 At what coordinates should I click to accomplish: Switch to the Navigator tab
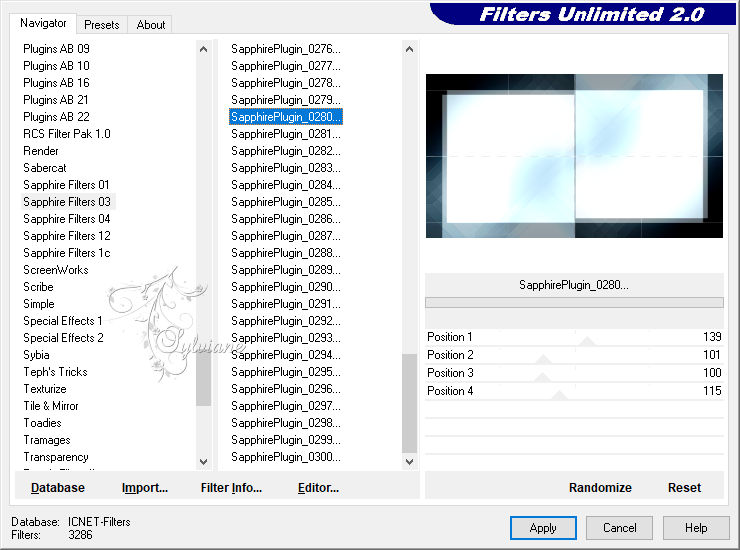click(x=43, y=23)
